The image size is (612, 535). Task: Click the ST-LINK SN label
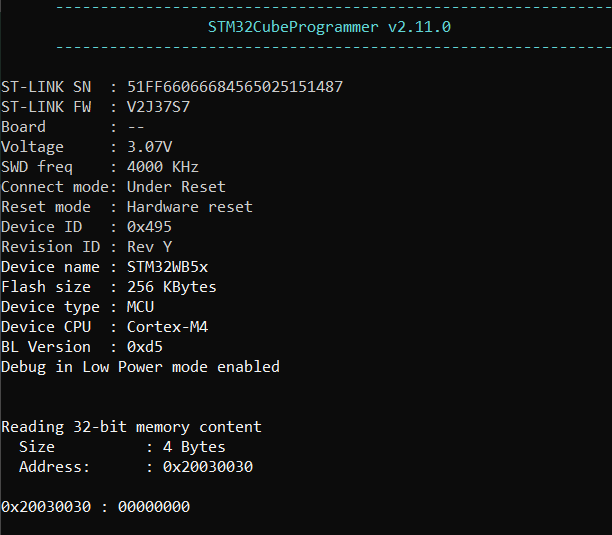46,87
